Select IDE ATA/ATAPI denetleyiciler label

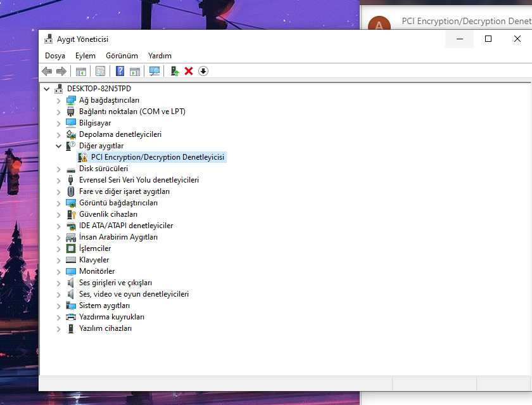coord(126,226)
